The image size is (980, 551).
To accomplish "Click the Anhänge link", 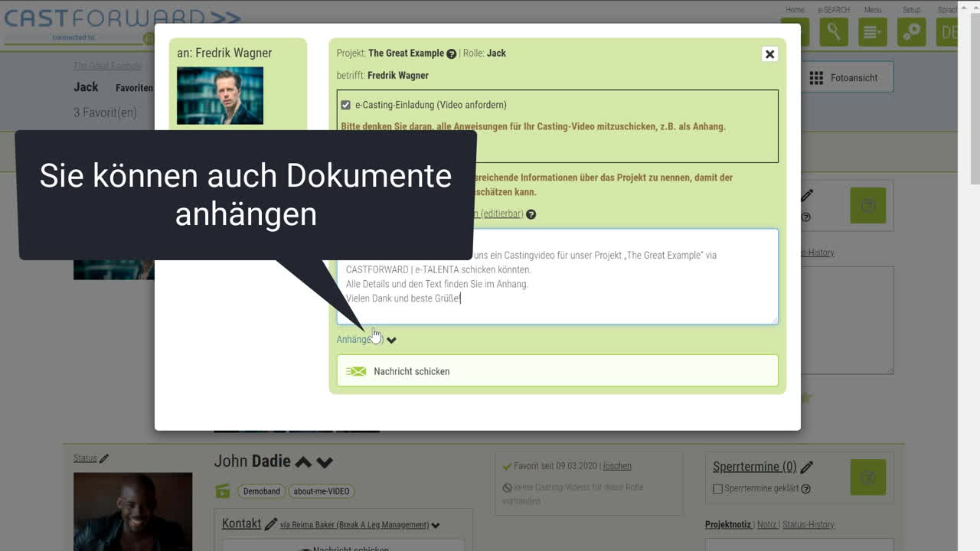I will [x=360, y=339].
